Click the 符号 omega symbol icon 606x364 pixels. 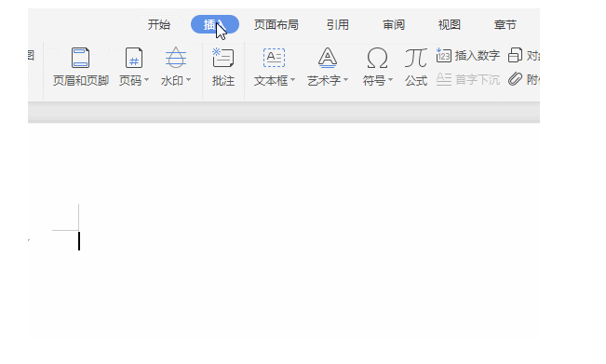point(377,58)
